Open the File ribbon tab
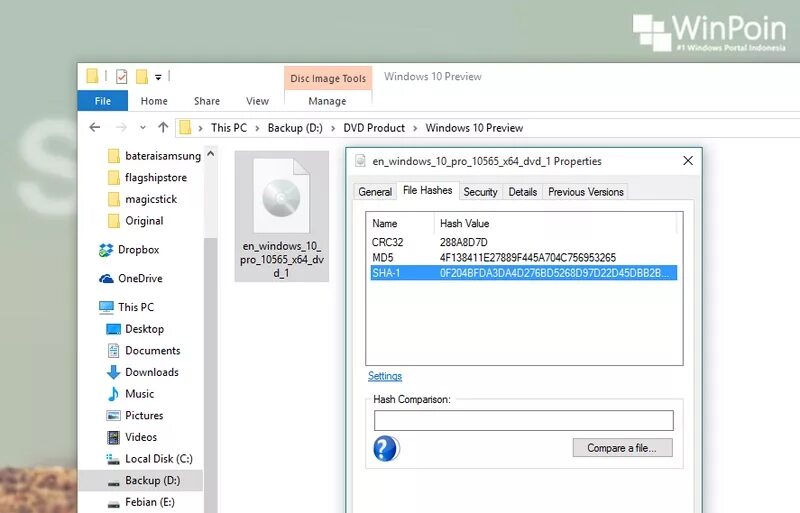Image resolution: width=800 pixels, height=513 pixels. tap(103, 101)
